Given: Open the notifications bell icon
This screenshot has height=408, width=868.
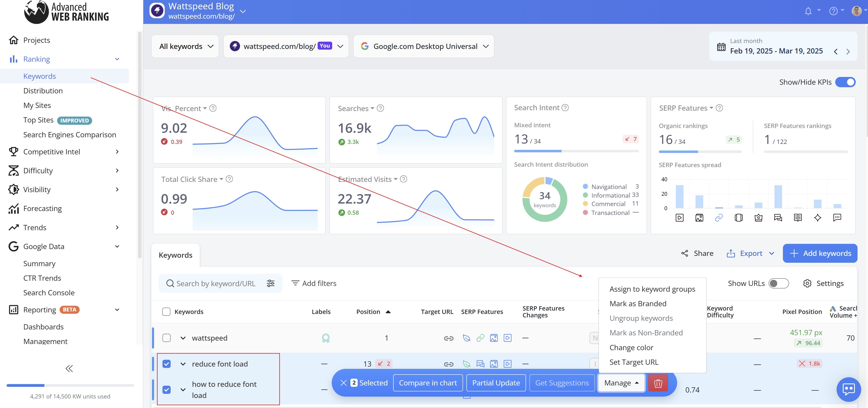Looking at the screenshot, I should 808,11.
